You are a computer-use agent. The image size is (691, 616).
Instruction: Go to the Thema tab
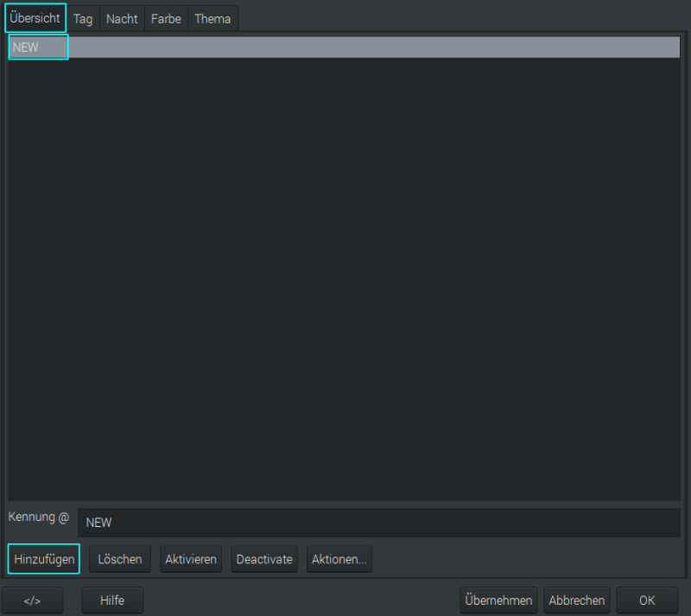[x=212, y=19]
